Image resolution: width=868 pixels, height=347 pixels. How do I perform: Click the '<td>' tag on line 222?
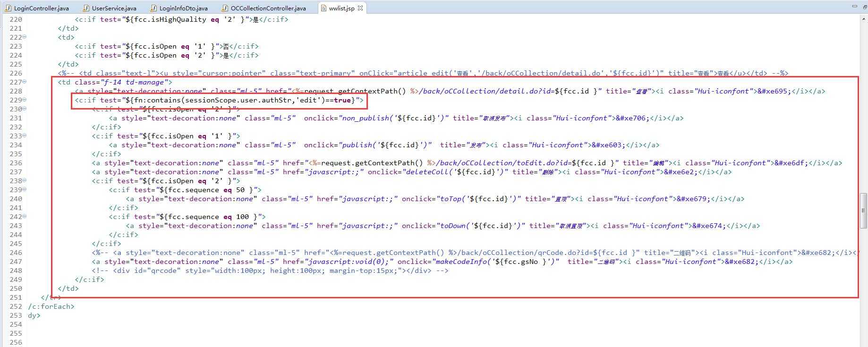(x=66, y=37)
